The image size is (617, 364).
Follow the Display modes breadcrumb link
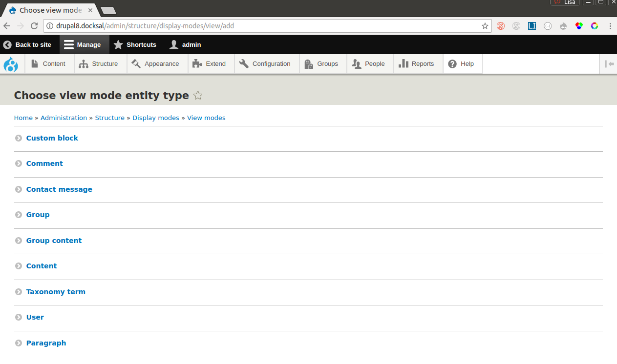(155, 118)
